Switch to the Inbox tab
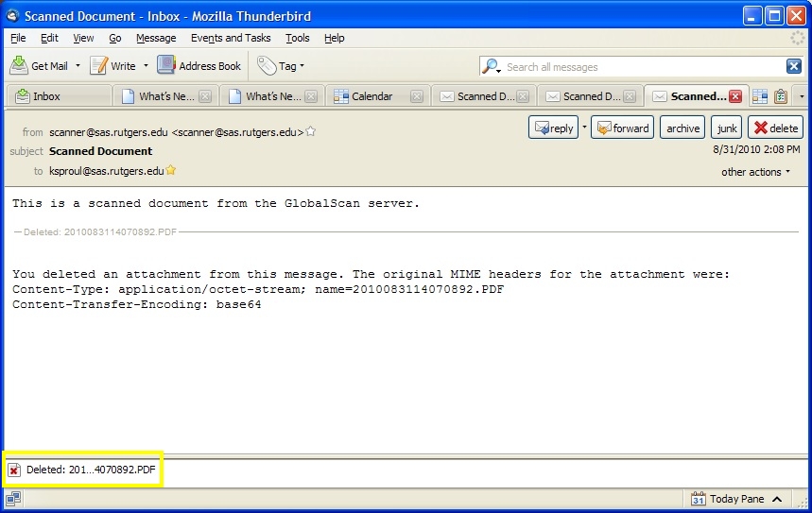 (58, 96)
